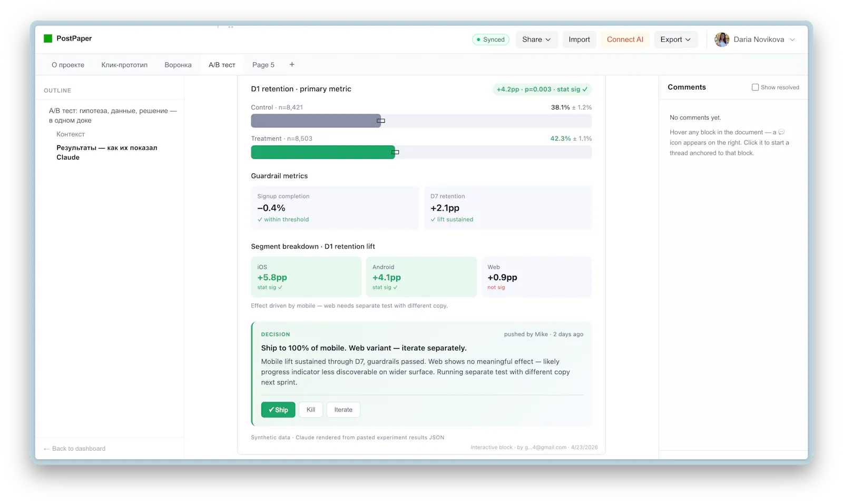Select outline item Результаты — как их показал Claude

coord(107,152)
